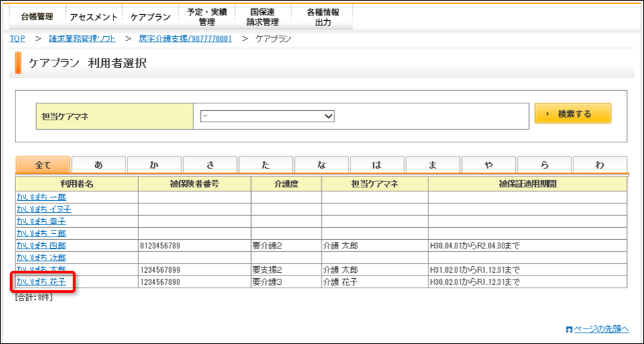Open 居宅介護支援/9877770001 breadcrumb link
This screenshot has width=644, height=344.
tap(185, 39)
